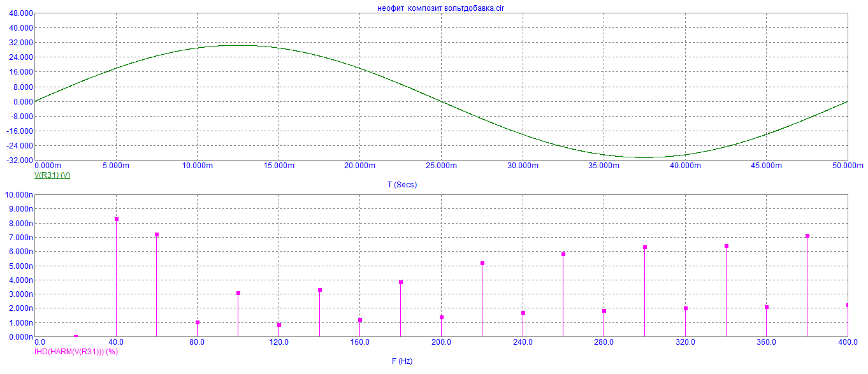868x374 pixels.
Task: Click the 120.0 frequency axis tick label
Action: [x=278, y=342]
